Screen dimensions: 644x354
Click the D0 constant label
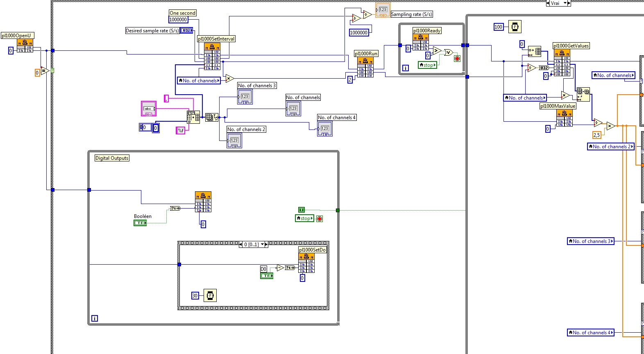(263, 269)
